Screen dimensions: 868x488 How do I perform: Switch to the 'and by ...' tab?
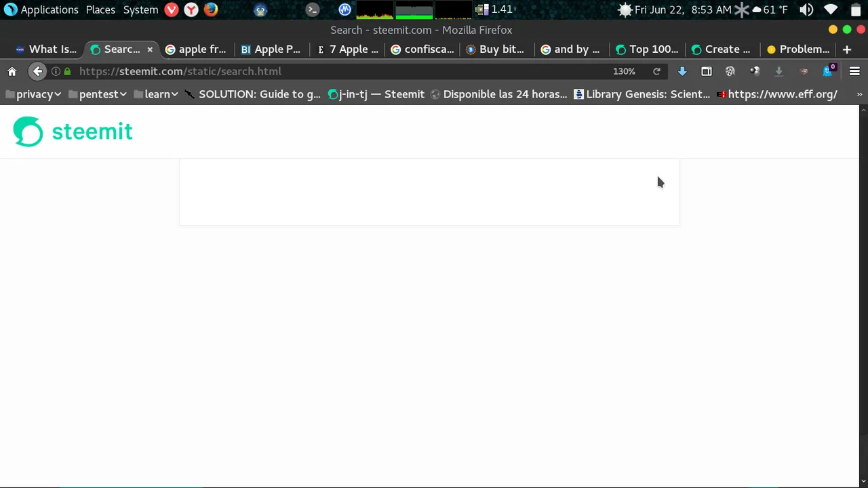(570, 49)
